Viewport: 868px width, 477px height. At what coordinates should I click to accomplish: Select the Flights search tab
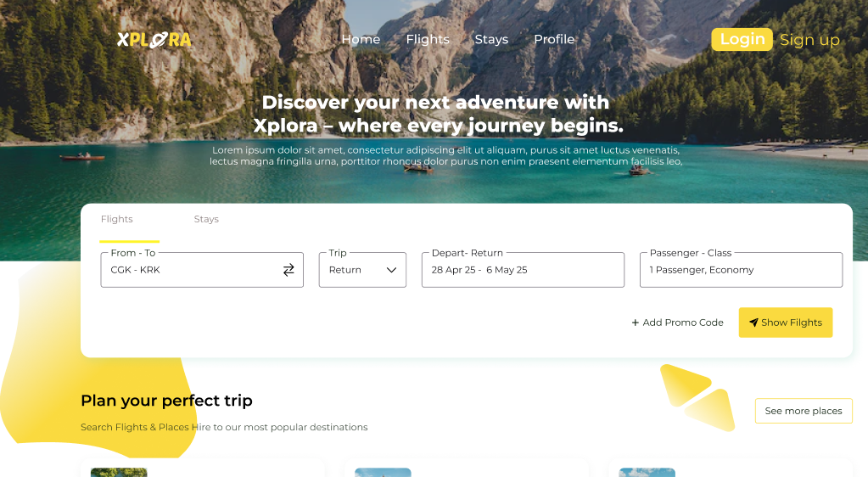click(x=117, y=219)
